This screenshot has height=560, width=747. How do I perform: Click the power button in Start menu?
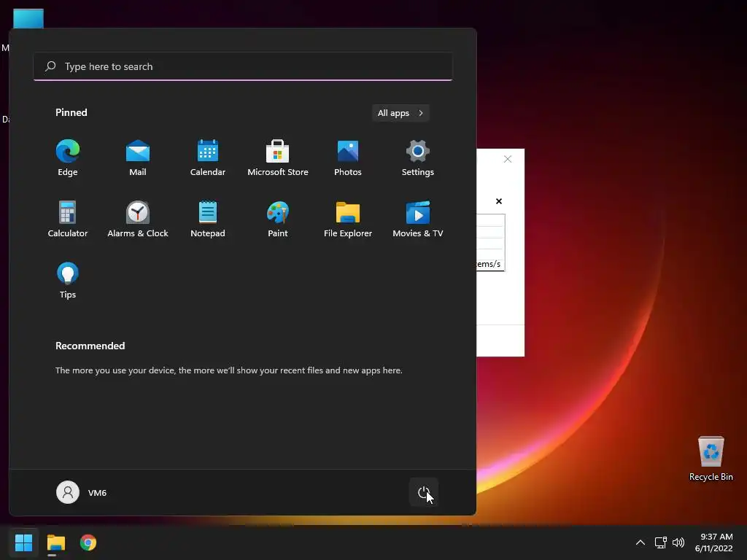(424, 492)
